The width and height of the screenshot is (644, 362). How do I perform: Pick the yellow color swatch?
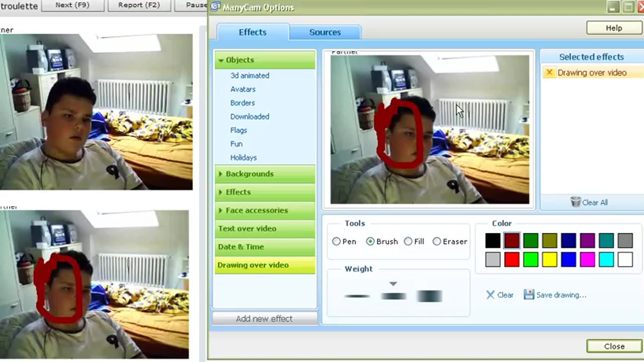coord(549,259)
